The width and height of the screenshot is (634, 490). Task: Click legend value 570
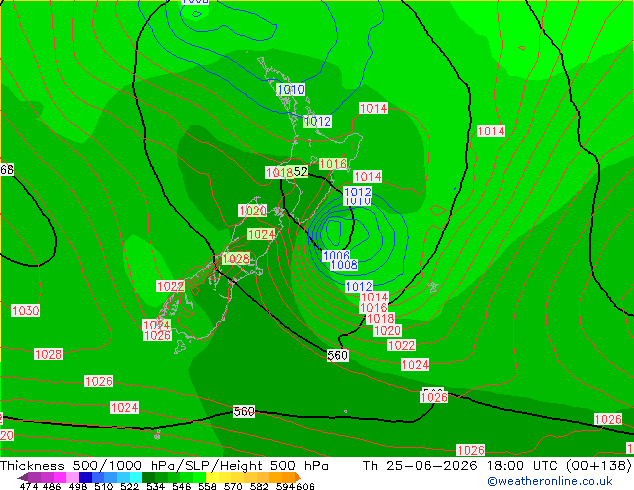pos(233,486)
